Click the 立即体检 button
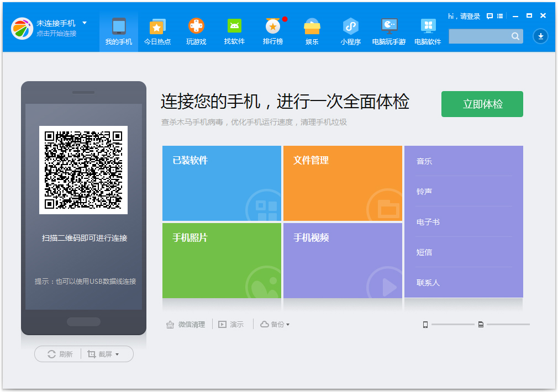This screenshot has width=558, height=392. [482, 104]
